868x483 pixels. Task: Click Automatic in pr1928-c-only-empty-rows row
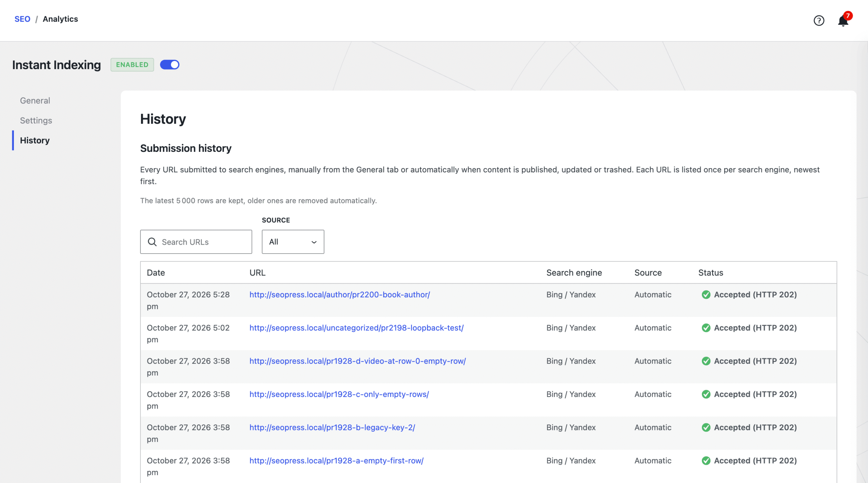point(653,394)
